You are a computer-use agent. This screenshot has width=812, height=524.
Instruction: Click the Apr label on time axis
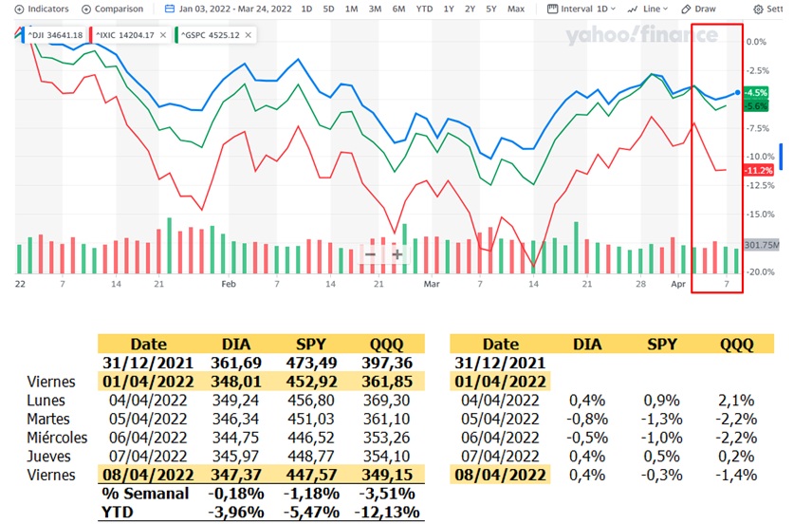click(x=678, y=284)
